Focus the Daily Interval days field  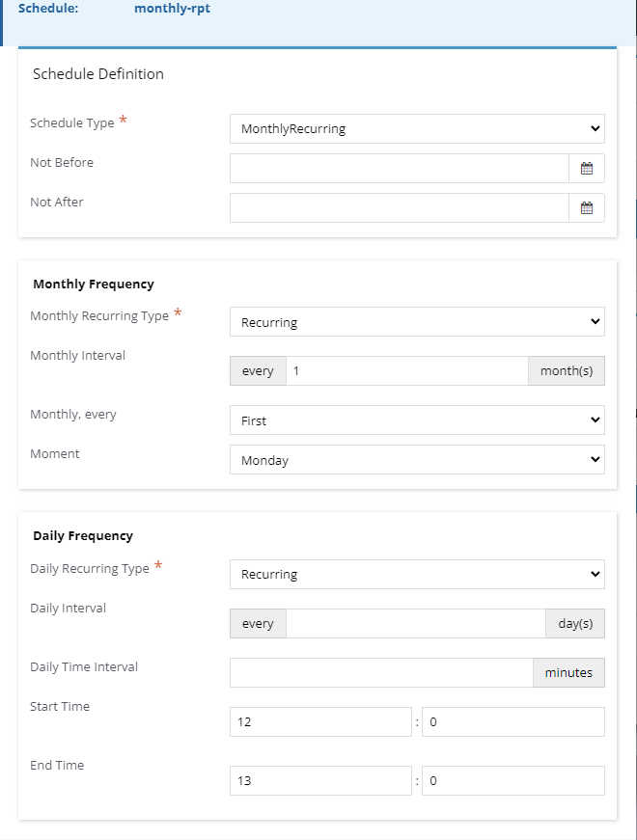(x=416, y=624)
